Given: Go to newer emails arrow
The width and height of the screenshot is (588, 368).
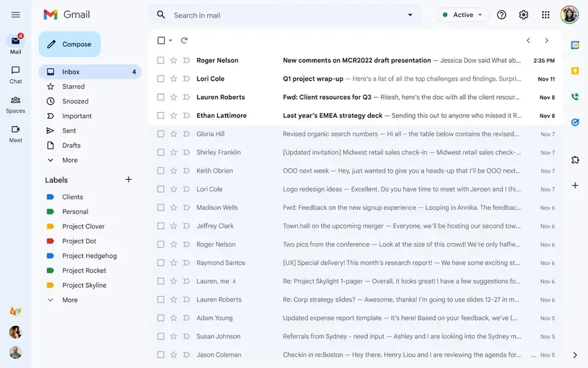Looking at the screenshot, I should click(x=528, y=40).
